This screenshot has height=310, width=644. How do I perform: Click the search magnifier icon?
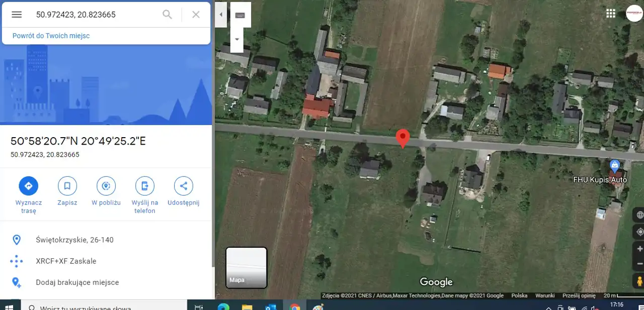click(168, 15)
